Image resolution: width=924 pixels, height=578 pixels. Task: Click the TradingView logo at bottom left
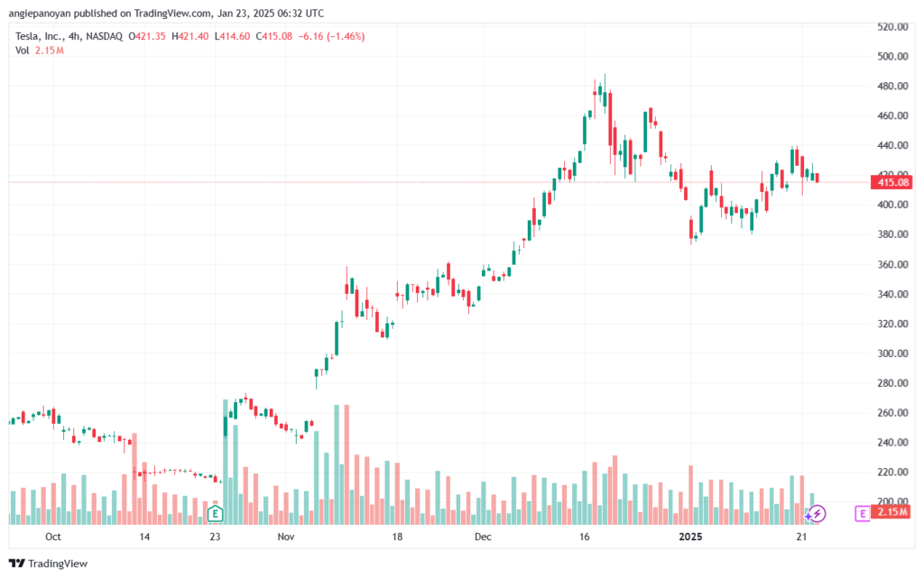click(x=49, y=564)
